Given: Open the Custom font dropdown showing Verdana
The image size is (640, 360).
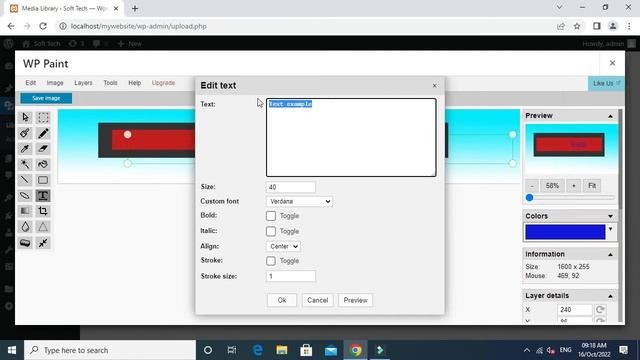Looking at the screenshot, I should click(x=299, y=202).
